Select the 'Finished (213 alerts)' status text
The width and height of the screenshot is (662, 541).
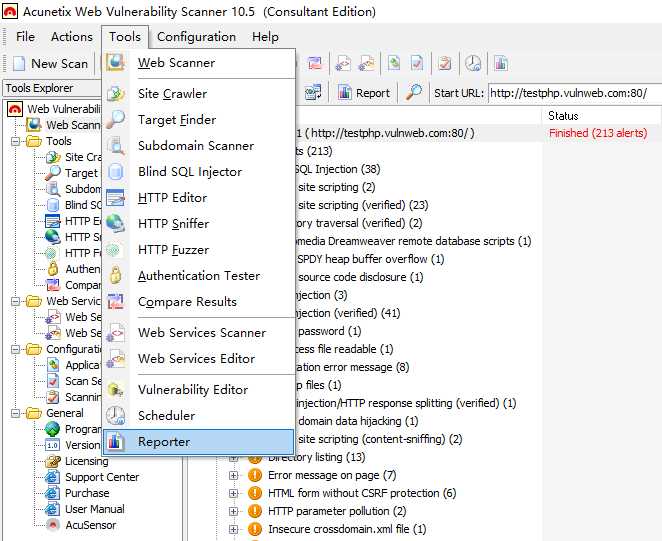598,133
